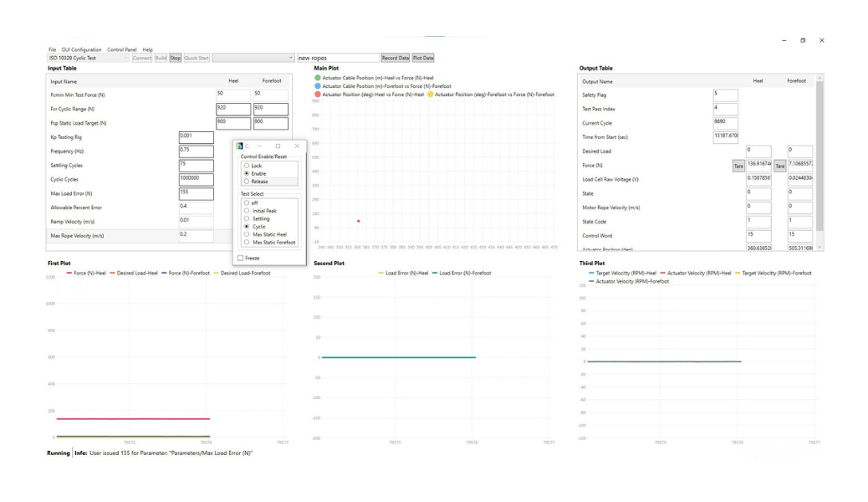Edit the Settling Cycles input field
The image size is (868, 502).
coord(196,165)
